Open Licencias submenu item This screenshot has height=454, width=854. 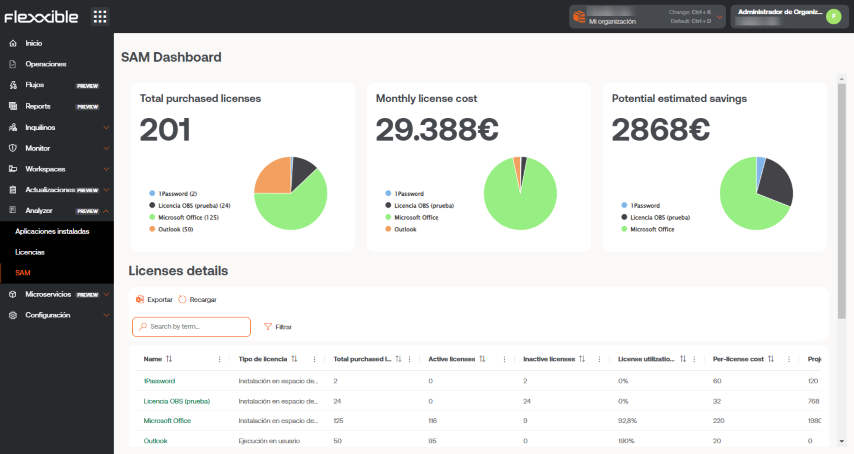[30, 252]
